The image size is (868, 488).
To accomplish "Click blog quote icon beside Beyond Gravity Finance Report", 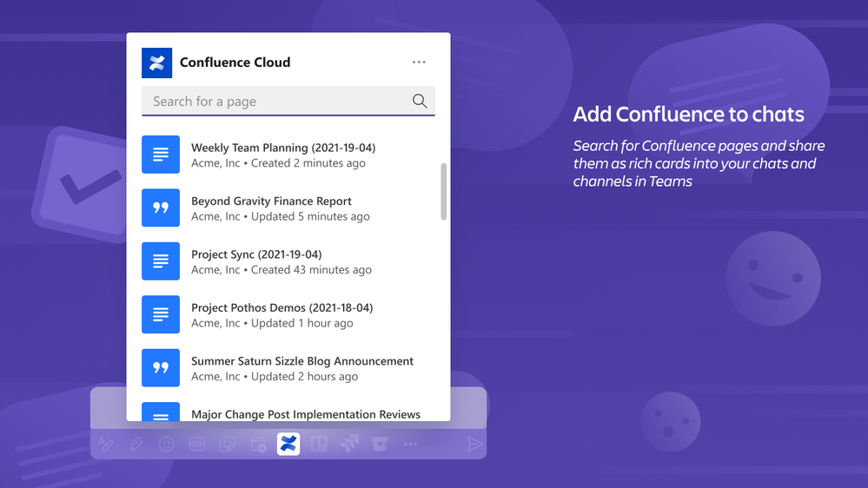I will (161, 208).
